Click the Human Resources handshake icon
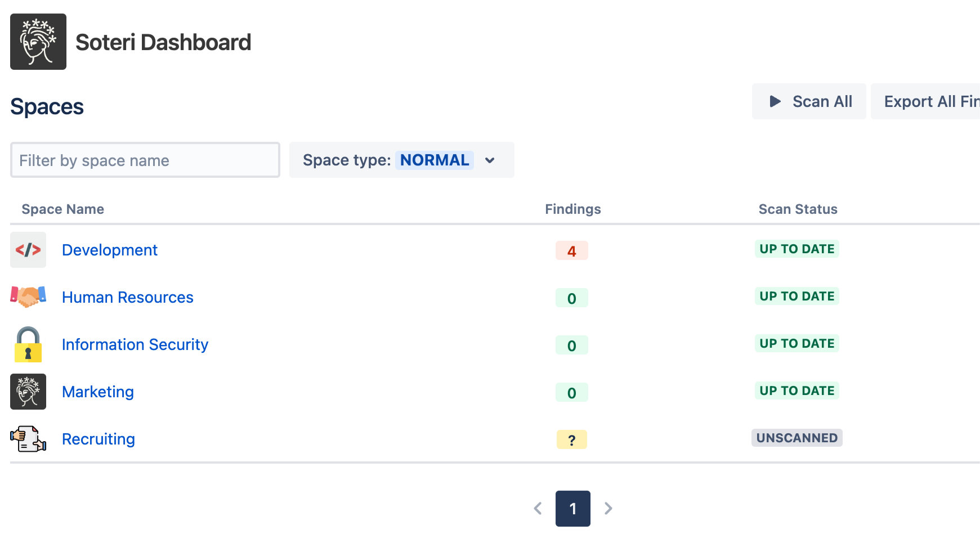This screenshot has width=980, height=557. pyautogui.click(x=28, y=297)
